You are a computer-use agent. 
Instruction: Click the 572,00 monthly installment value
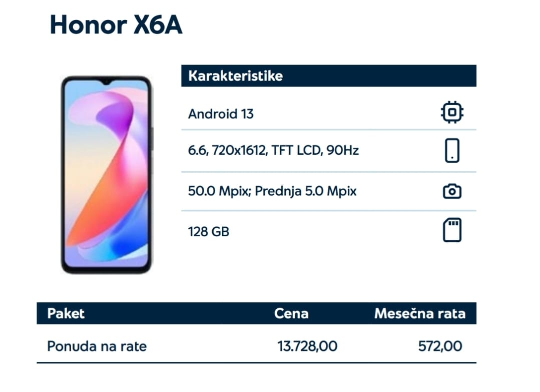(440, 346)
